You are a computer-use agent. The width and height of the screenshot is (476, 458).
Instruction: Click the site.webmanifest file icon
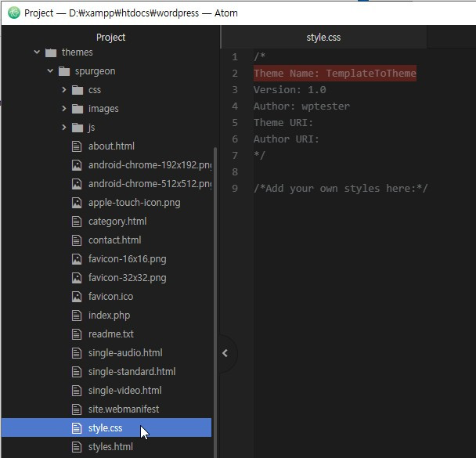click(x=77, y=409)
